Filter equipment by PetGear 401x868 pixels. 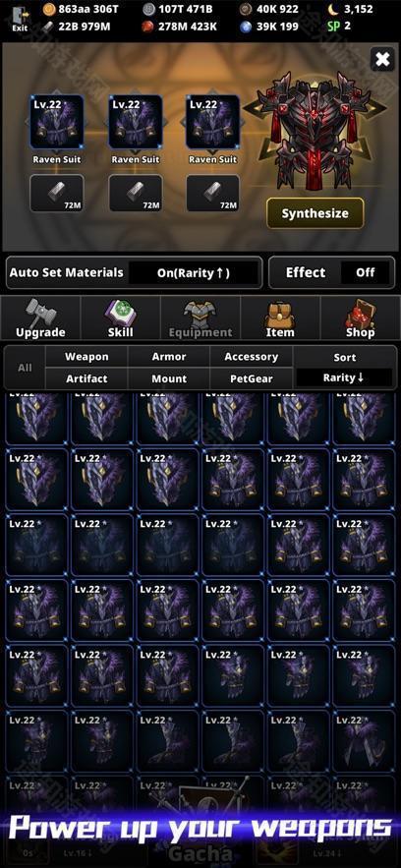coord(251,379)
